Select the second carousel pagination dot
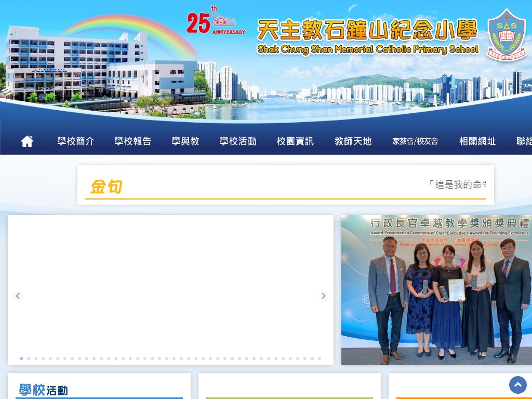The image size is (532, 399). [29, 358]
